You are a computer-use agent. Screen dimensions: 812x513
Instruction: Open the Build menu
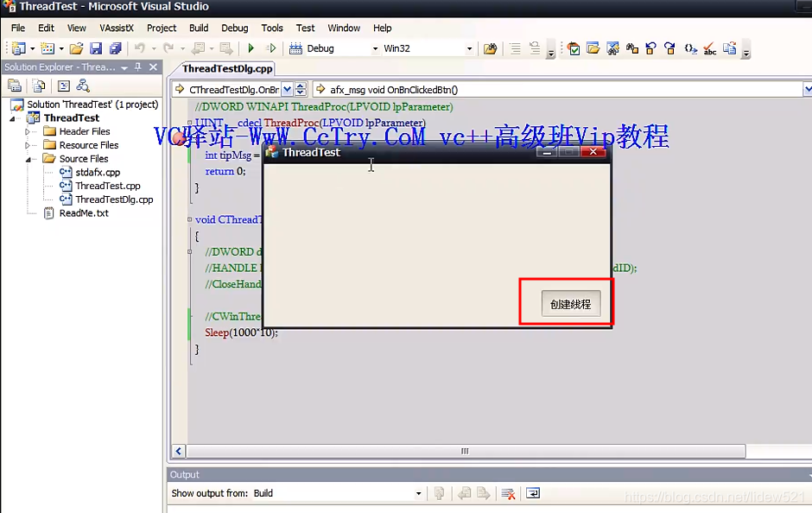coord(199,28)
